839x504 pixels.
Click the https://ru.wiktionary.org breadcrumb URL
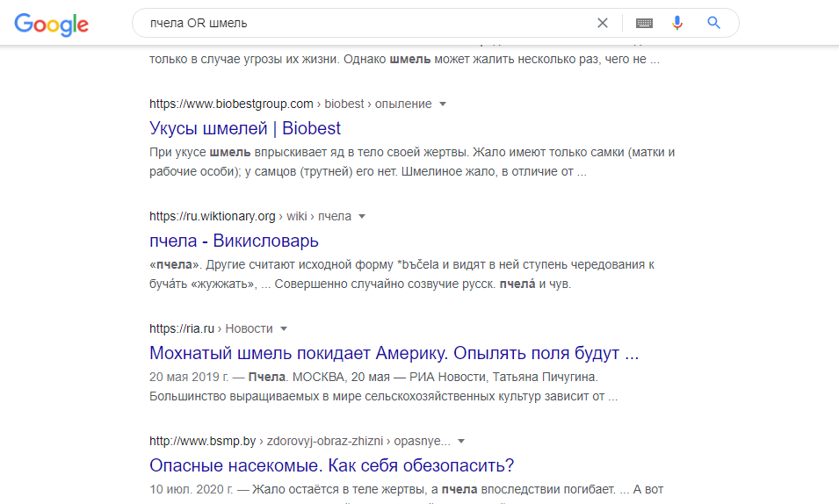coord(213,216)
